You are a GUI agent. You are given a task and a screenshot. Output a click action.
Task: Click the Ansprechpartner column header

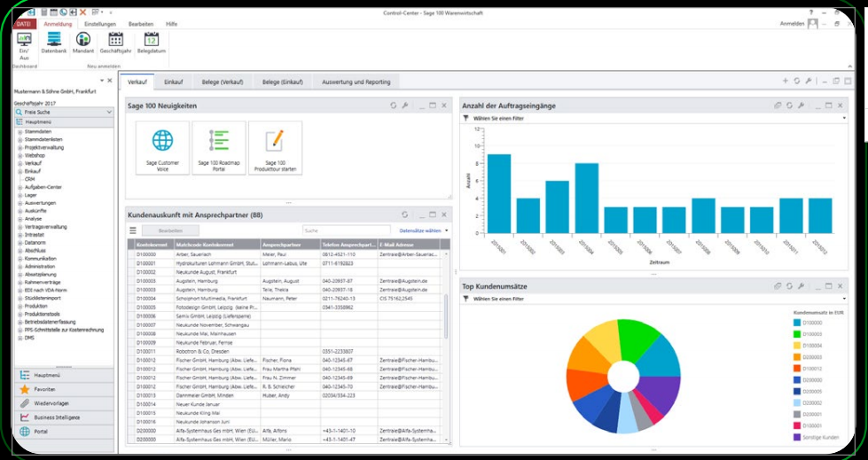coord(290,244)
